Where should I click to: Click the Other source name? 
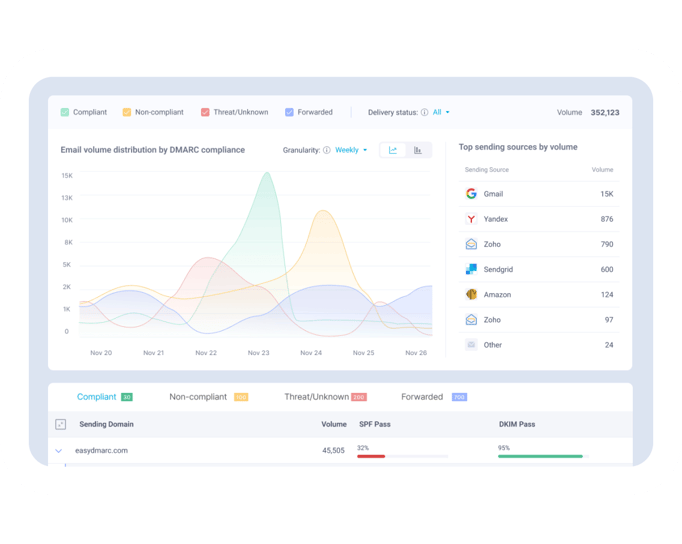[492, 345]
